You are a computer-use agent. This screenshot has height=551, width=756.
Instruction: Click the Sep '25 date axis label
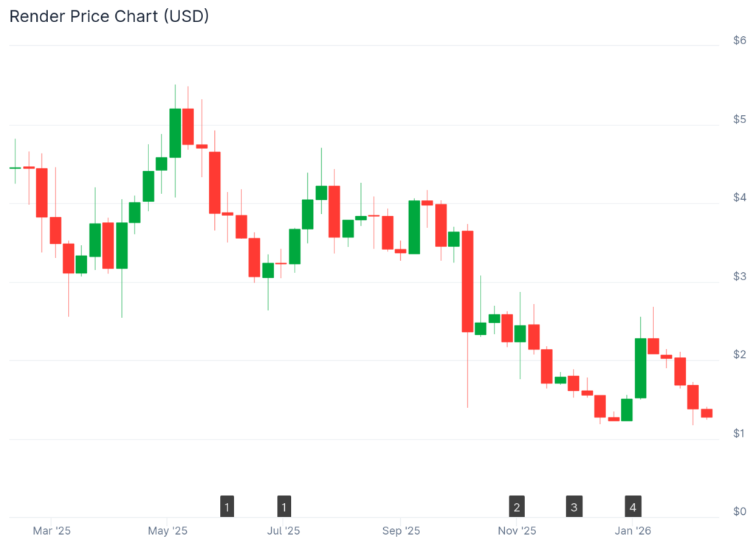click(401, 531)
